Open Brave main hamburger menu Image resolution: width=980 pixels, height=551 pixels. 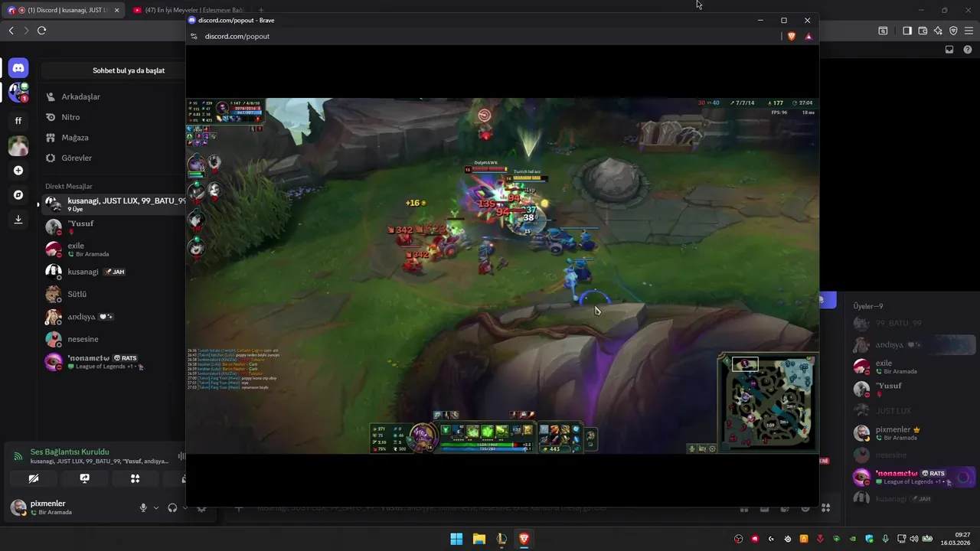(x=969, y=31)
